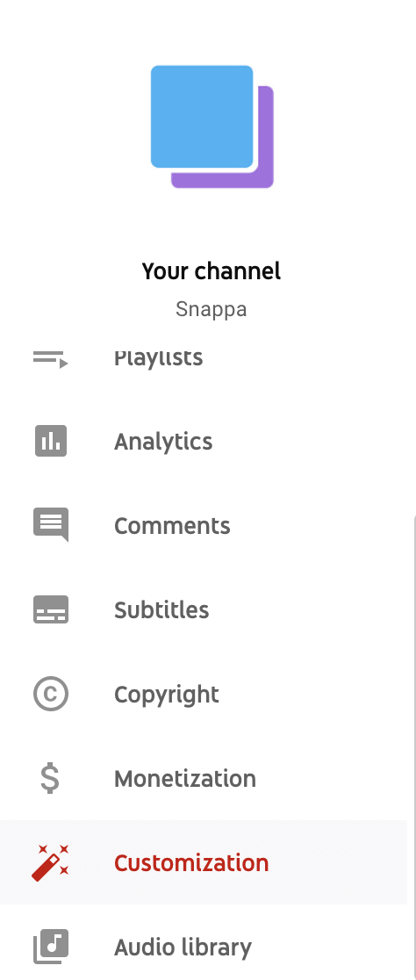This screenshot has width=416, height=980.
Task: Click the channel avatar with overlapping squares
Action: [x=212, y=126]
